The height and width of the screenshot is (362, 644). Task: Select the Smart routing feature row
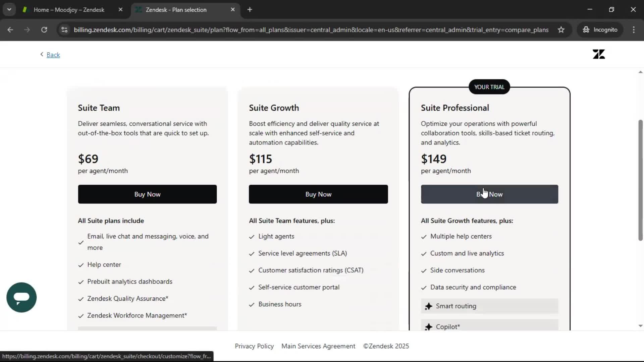pos(489,306)
